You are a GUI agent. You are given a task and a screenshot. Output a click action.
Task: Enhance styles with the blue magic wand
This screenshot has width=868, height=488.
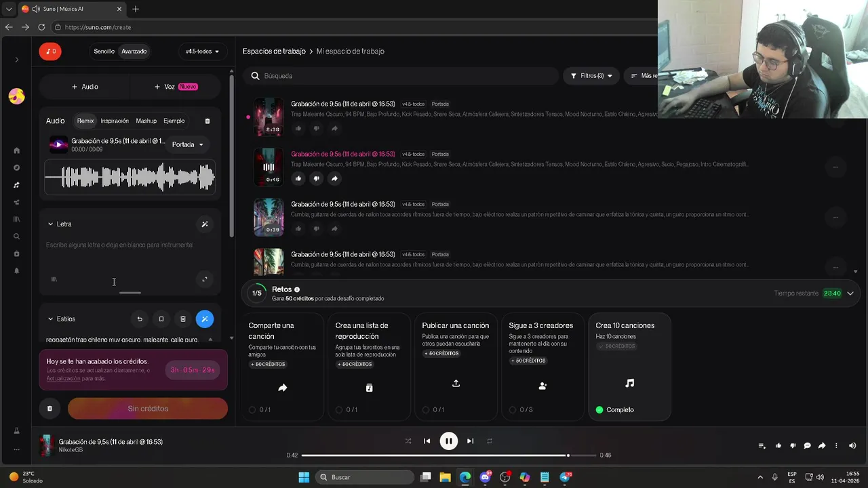point(205,319)
